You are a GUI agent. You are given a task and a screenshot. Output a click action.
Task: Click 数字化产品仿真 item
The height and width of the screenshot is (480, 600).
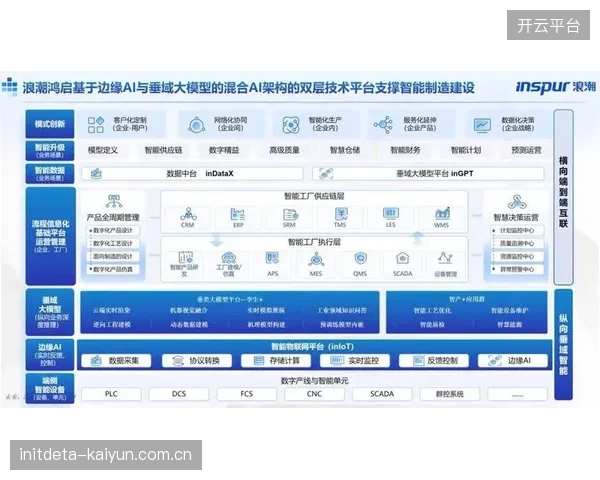113,269
